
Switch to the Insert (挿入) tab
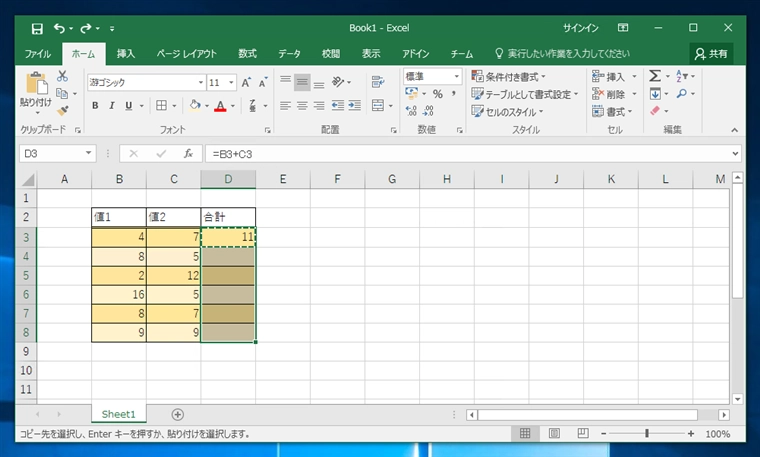126,54
